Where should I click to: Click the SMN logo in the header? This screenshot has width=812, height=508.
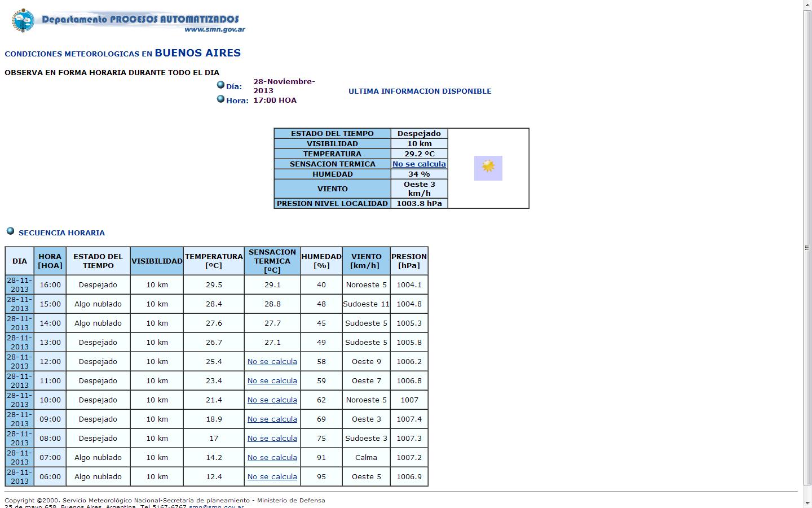click(x=23, y=21)
